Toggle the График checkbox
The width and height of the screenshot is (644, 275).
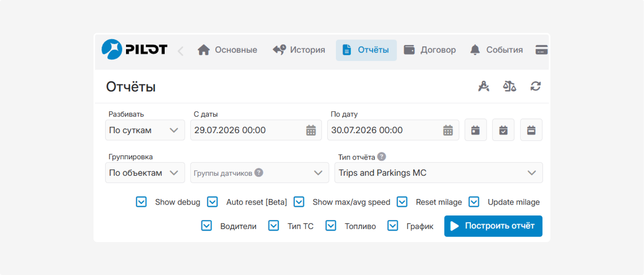pos(393,226)
